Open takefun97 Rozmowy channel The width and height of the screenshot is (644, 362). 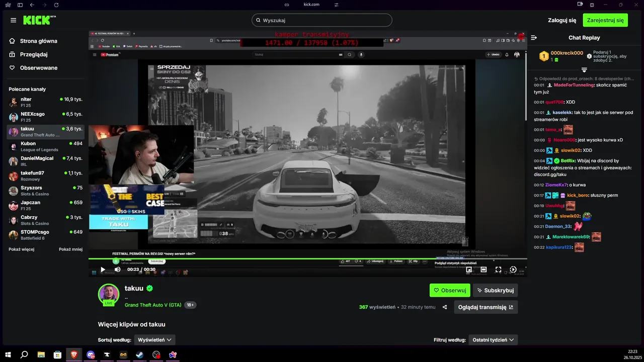click(46, 176)
